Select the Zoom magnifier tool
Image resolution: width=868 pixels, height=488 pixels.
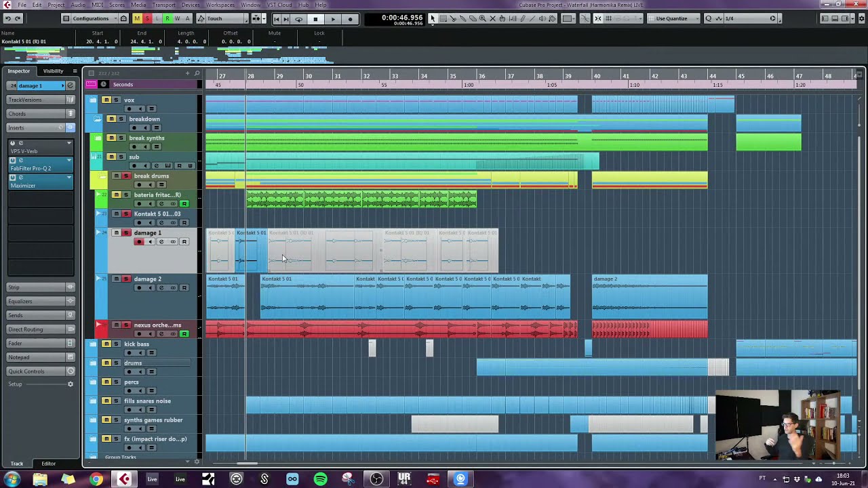483,18
